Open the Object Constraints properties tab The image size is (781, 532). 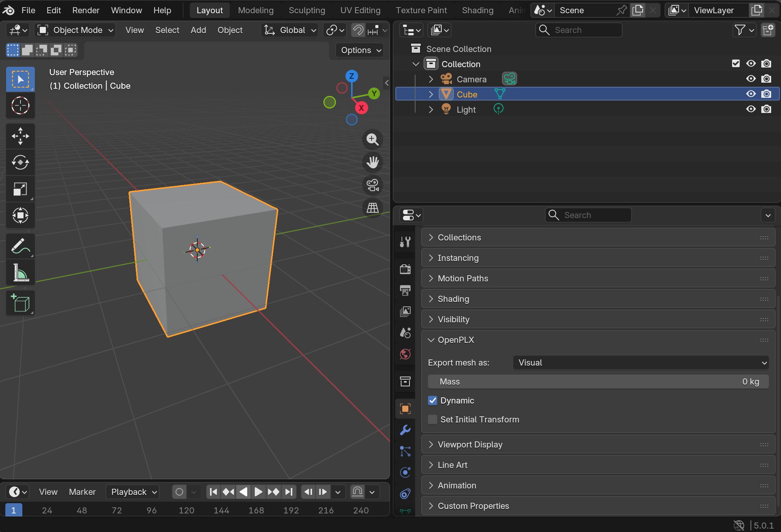coord(405,494)
